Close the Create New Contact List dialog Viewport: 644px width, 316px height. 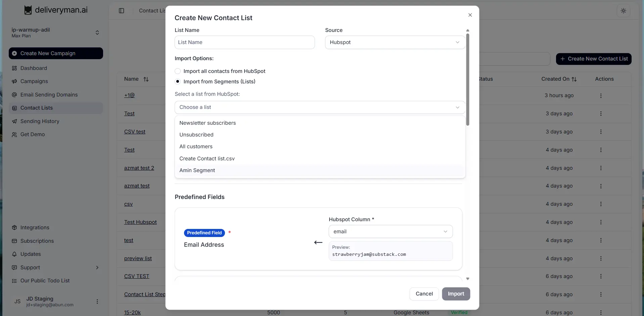click(470, 15)
